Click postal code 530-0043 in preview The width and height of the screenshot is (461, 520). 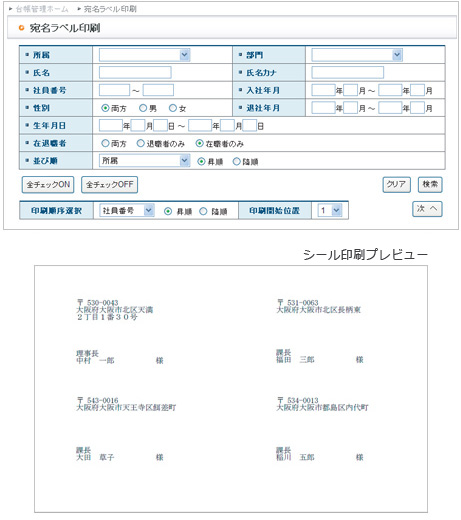(102, 303)
